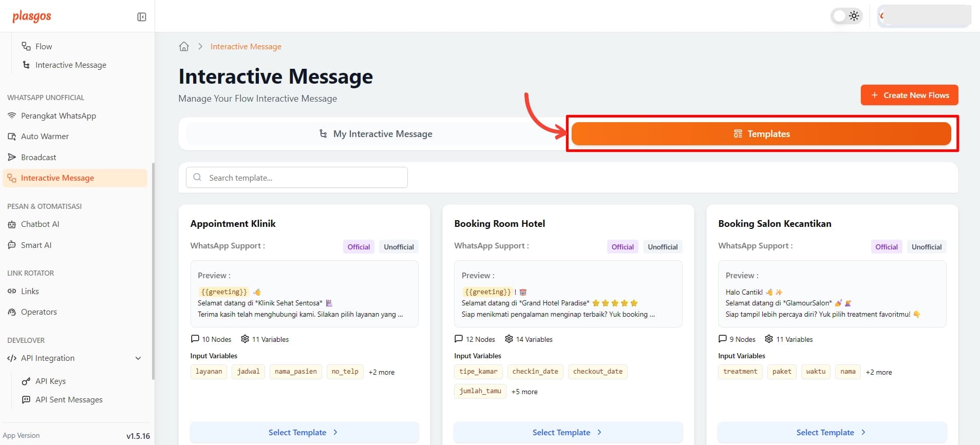Click +2 more on Appointment Klinik
Screen dimensions: 980x445
382,372
